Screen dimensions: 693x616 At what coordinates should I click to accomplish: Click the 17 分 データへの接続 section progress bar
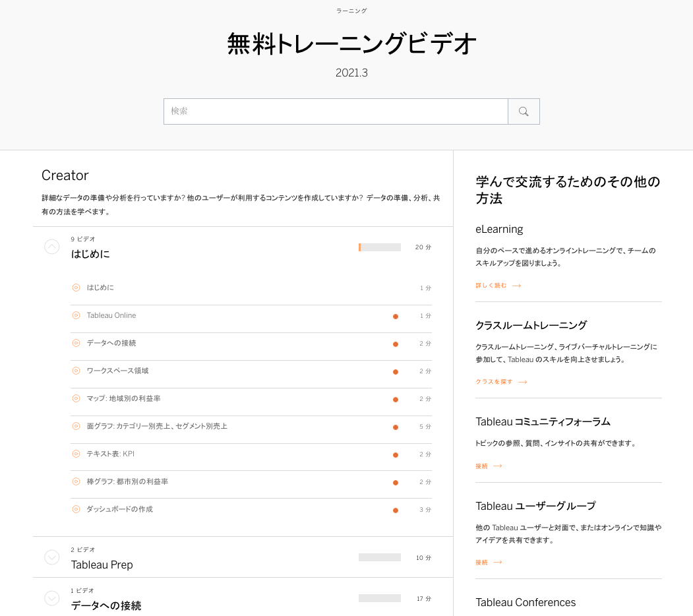tap(380, 598)
